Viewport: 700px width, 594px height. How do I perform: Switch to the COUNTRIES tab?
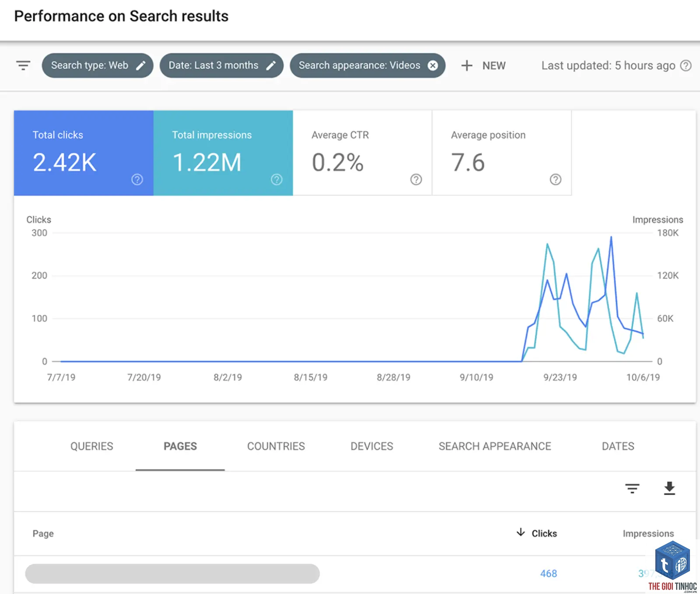[x=276, y=446]
